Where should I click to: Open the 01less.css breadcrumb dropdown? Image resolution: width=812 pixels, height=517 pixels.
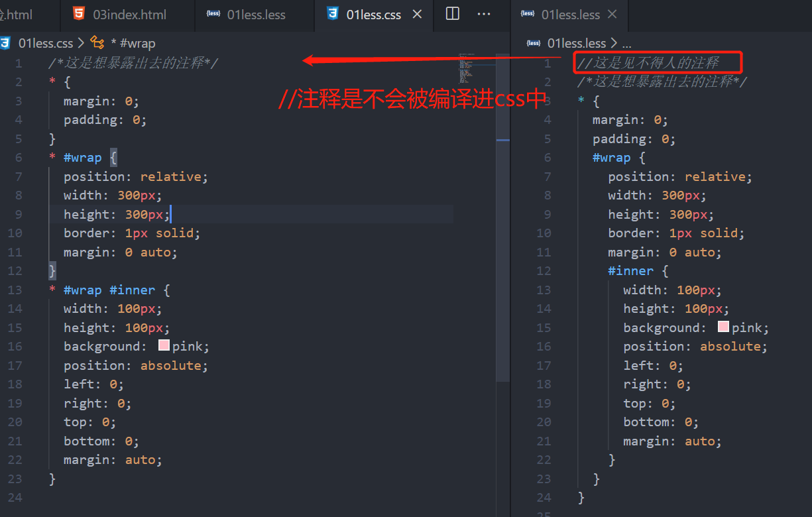point(46,43)
